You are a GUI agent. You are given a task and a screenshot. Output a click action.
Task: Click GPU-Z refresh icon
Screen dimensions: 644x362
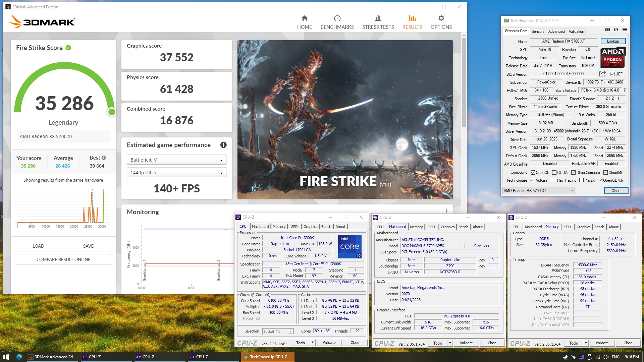click(x=616, y=29)
